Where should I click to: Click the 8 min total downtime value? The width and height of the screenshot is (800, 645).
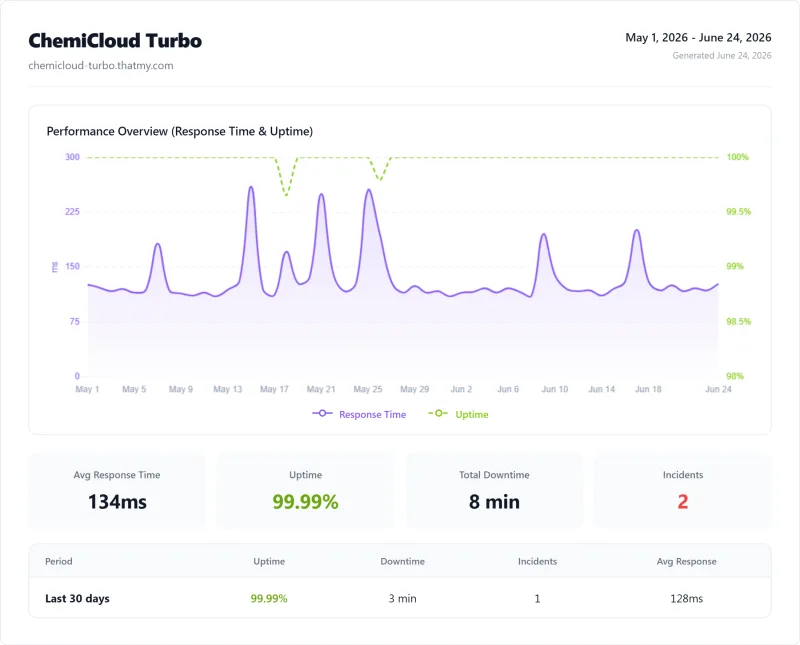pyautogui.click(x=494, y=502)
